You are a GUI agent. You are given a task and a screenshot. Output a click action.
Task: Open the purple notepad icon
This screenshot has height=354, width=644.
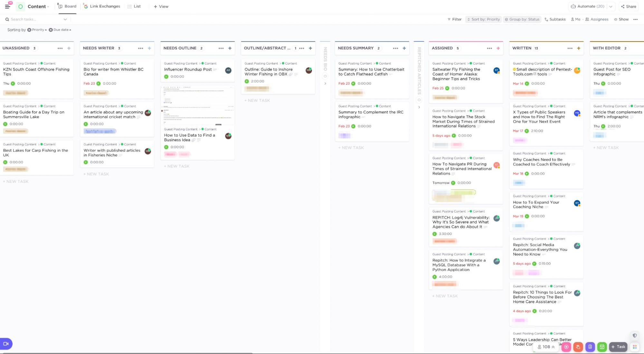click(590, 347)
